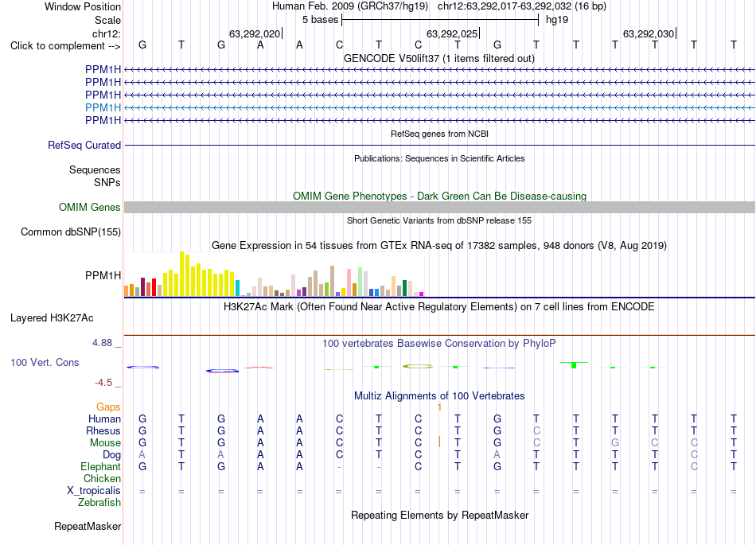Click the '-4.5' PhyloP lower limit value
The height and width of the screenshot is (545, 756).
(103, 383)
